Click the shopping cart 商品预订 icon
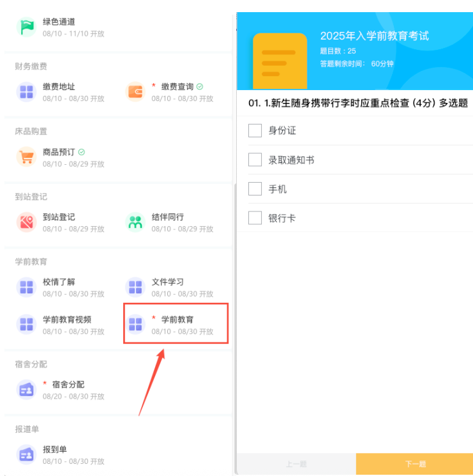Viewport: 473px width, 476px height. point(26,157)
